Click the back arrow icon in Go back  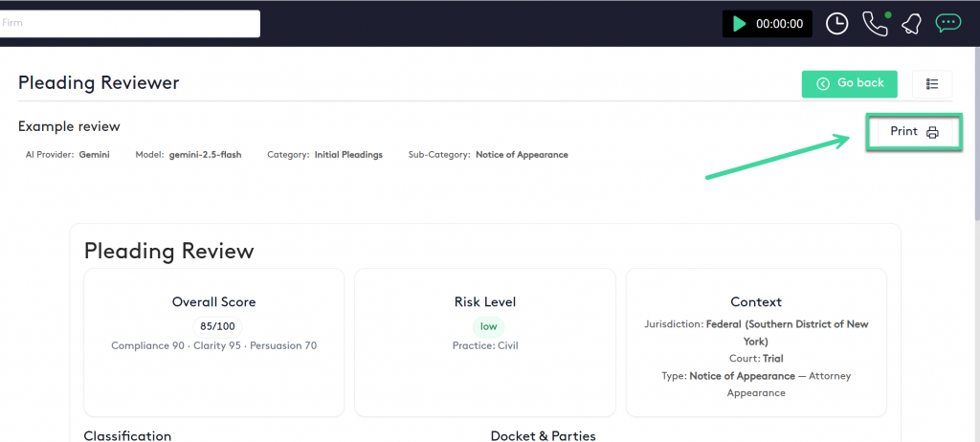823,84
